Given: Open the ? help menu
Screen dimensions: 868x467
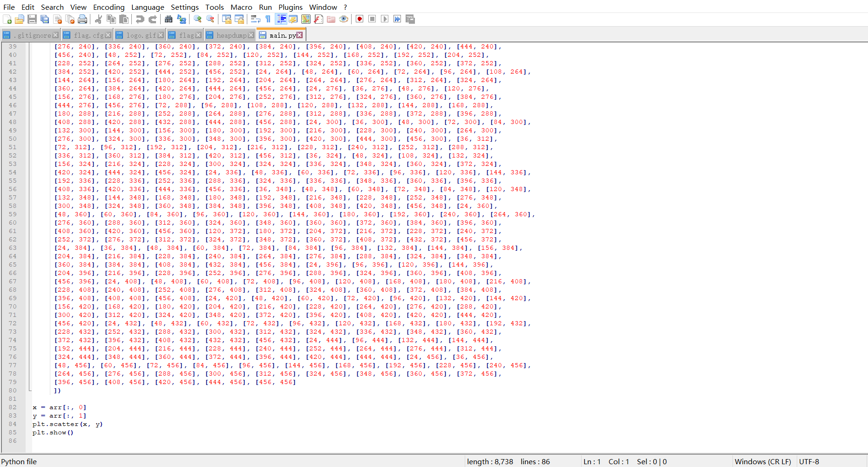Looking at the screenshot, I should pyautogui.click(x=346, y=7).
